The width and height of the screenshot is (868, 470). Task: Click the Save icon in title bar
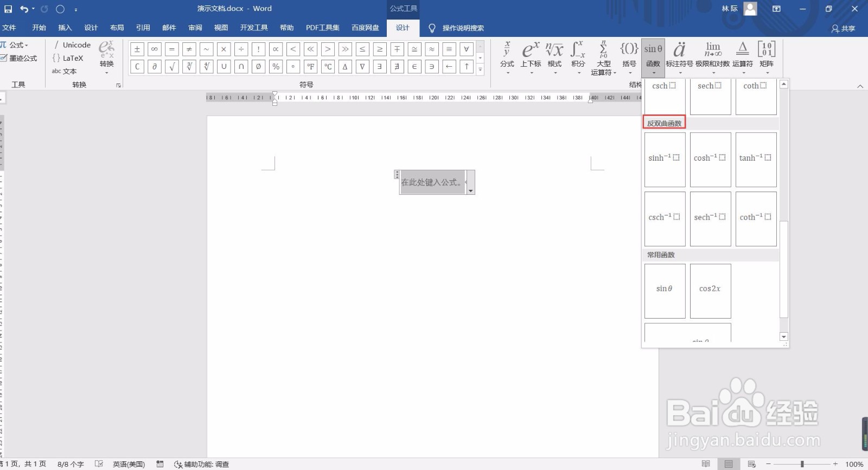[x=8, y=9]
